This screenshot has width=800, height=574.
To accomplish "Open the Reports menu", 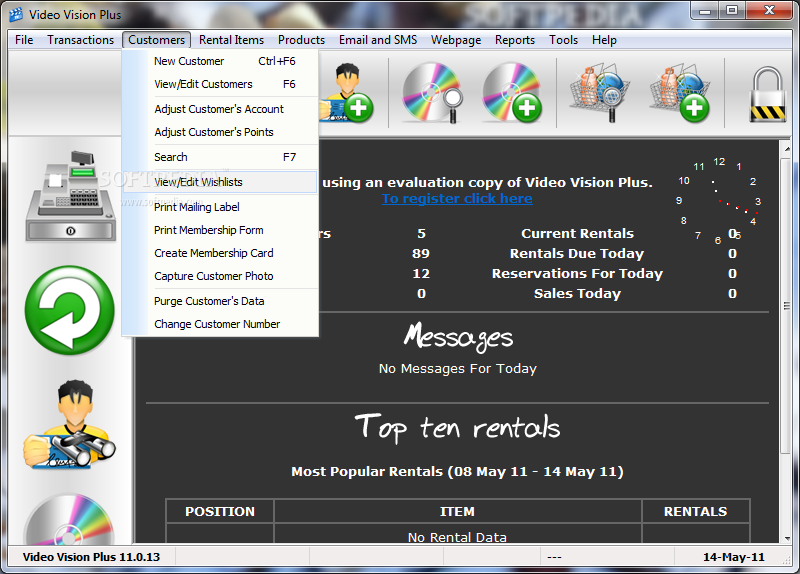I will pos(515,40).
